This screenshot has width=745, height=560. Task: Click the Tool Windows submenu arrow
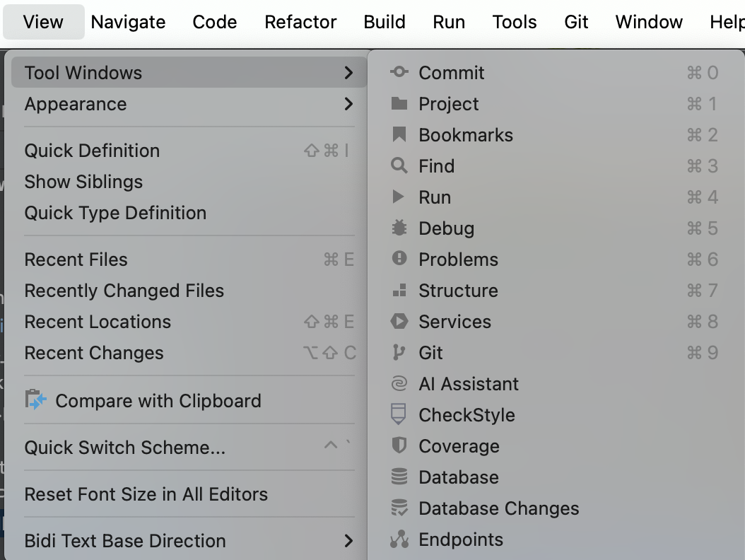[x=348, y=73]
